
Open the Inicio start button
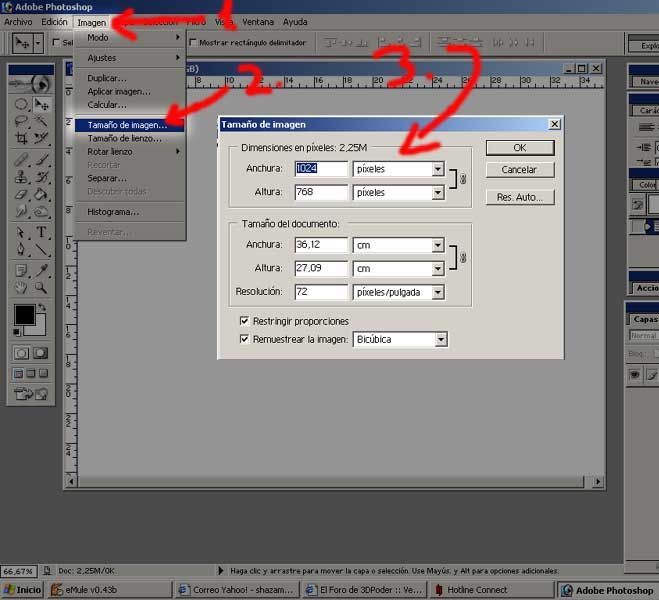[x=22, y=590]
